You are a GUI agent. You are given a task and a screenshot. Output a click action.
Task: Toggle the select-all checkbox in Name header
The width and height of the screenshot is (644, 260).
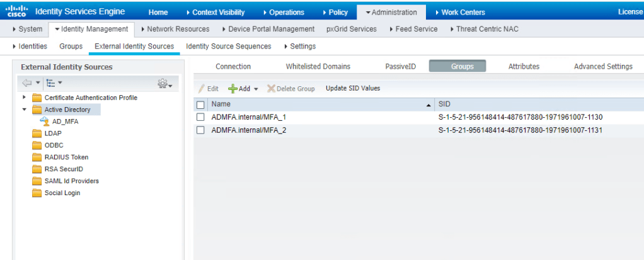201,105
